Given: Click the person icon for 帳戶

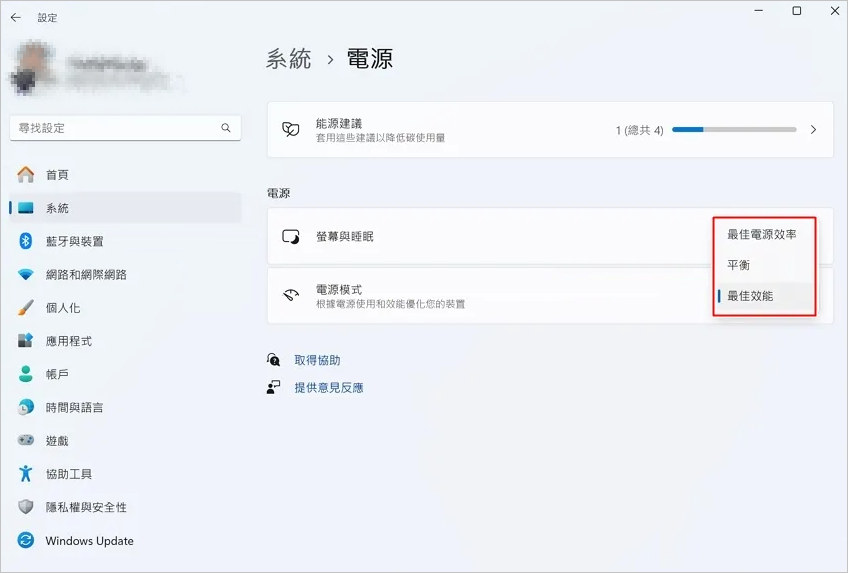Looking at the screenshot, I should (25, 374).
